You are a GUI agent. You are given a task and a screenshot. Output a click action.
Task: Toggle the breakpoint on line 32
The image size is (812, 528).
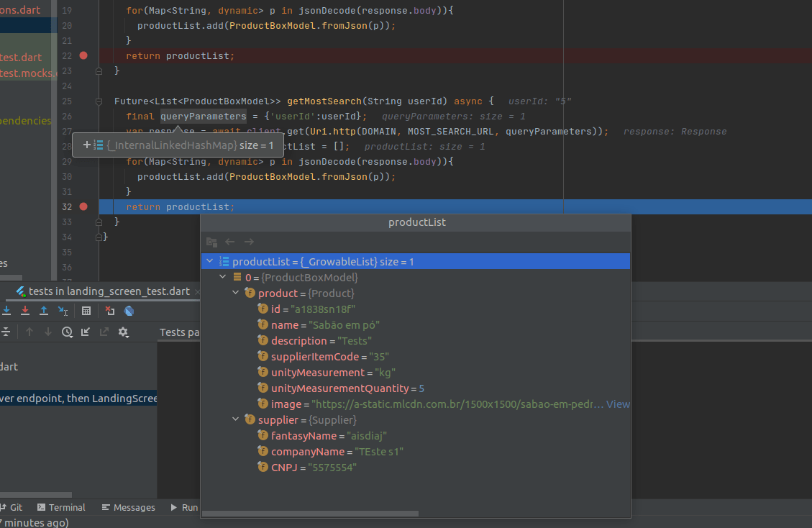pos(83,206)
